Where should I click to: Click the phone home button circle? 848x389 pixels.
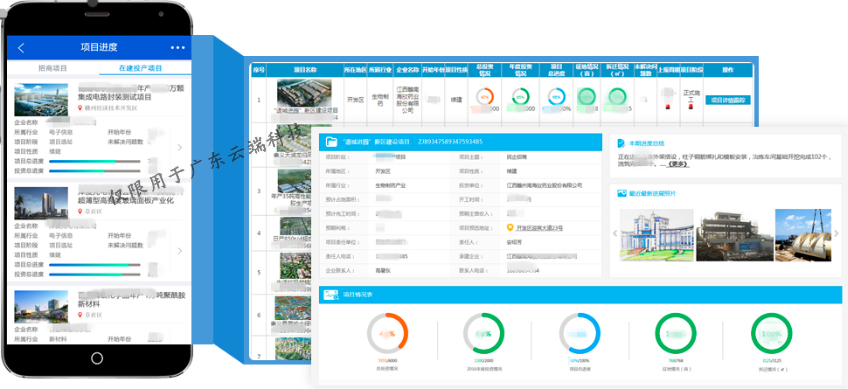[97, 358]
